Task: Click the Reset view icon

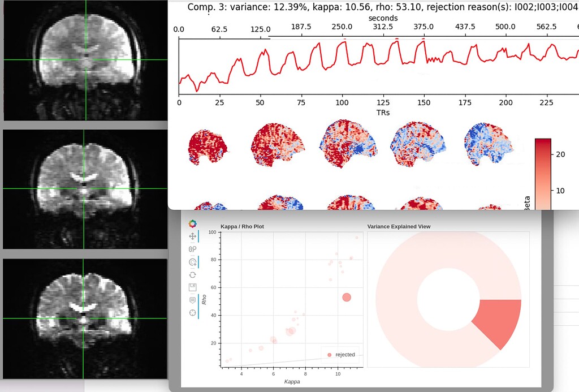Action: 192,274
